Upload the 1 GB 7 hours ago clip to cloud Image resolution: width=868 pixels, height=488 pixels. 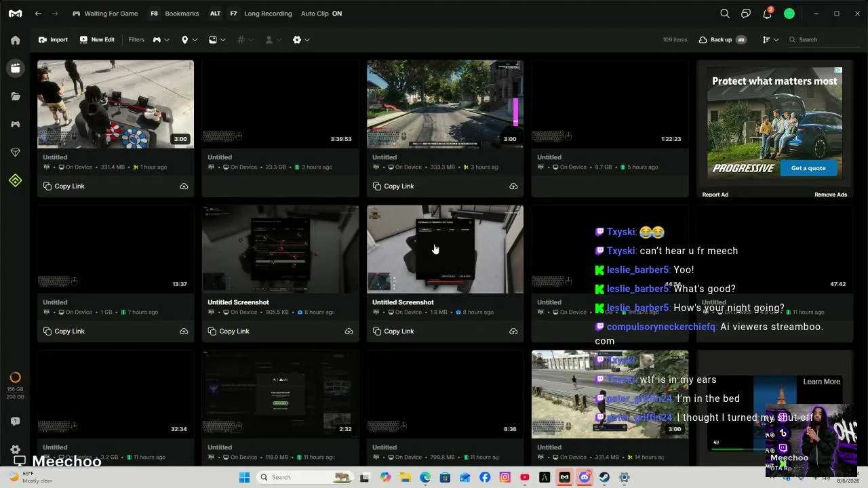coord(184,331)
